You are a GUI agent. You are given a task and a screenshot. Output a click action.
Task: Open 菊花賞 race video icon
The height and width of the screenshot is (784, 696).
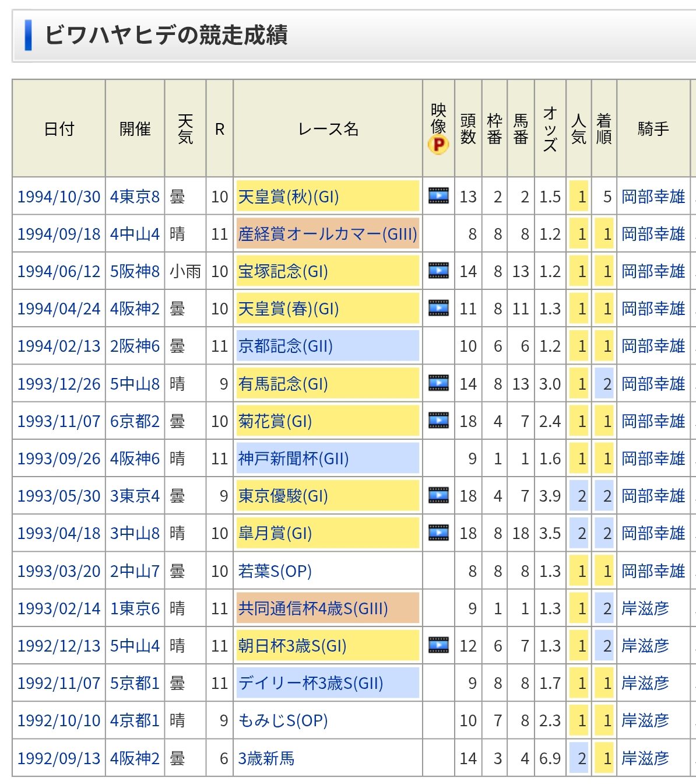pyautogui.click(x=438, y=421)
